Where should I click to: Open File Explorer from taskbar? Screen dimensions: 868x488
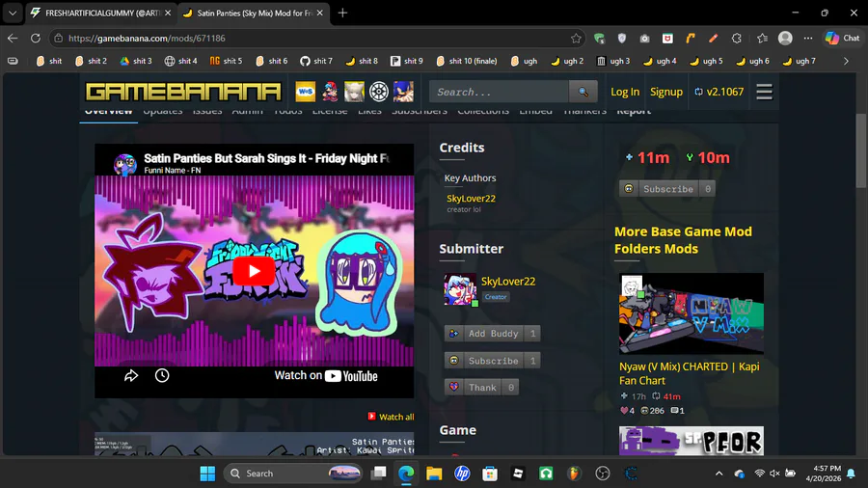[434, 474]
